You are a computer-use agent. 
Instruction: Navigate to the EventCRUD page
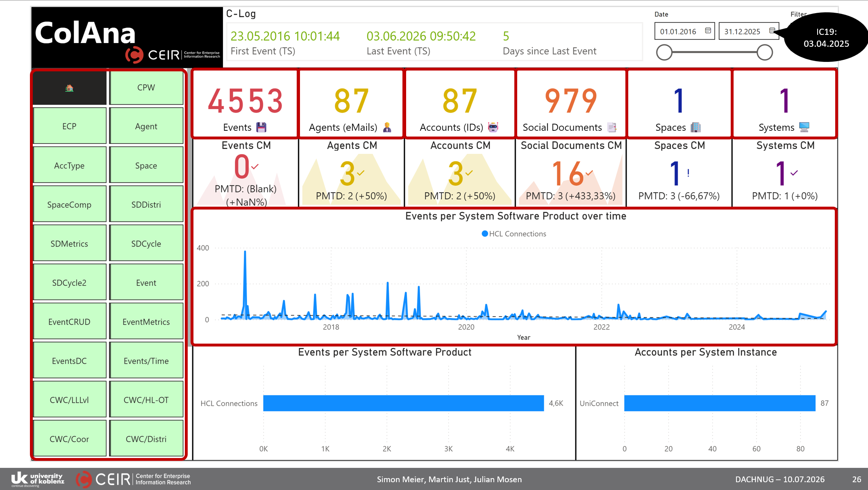(x=69, y=322)
